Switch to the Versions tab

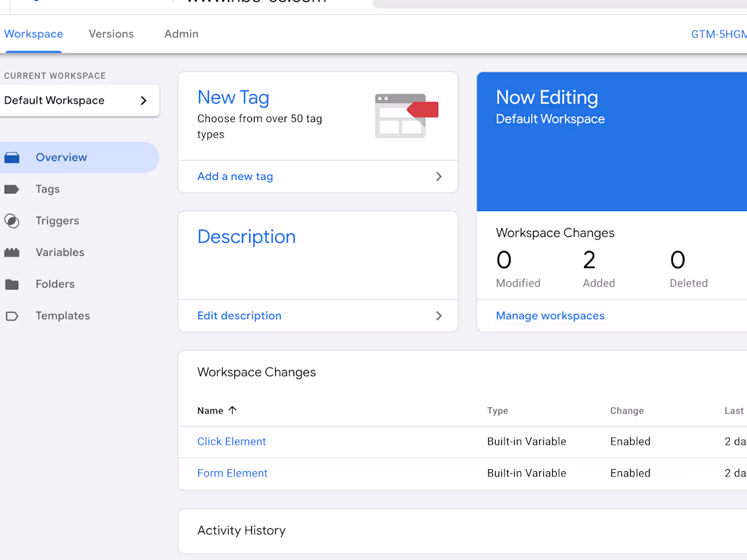pyautogui.click(x=111, y=33)
